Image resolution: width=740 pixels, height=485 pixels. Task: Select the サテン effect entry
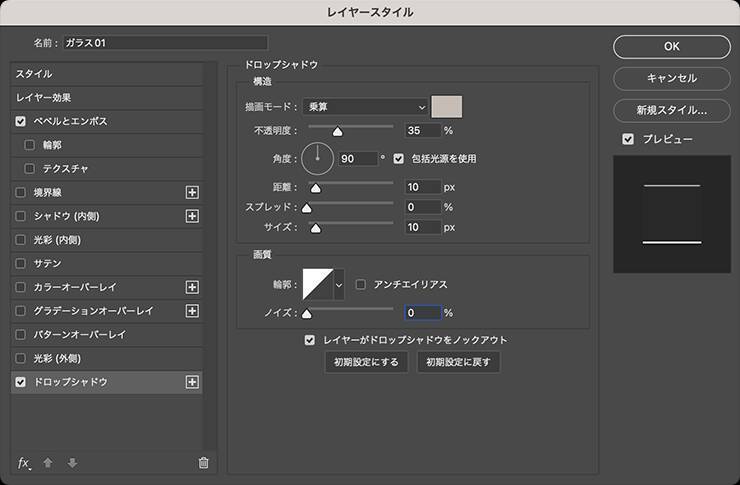[x=48, y=263]
